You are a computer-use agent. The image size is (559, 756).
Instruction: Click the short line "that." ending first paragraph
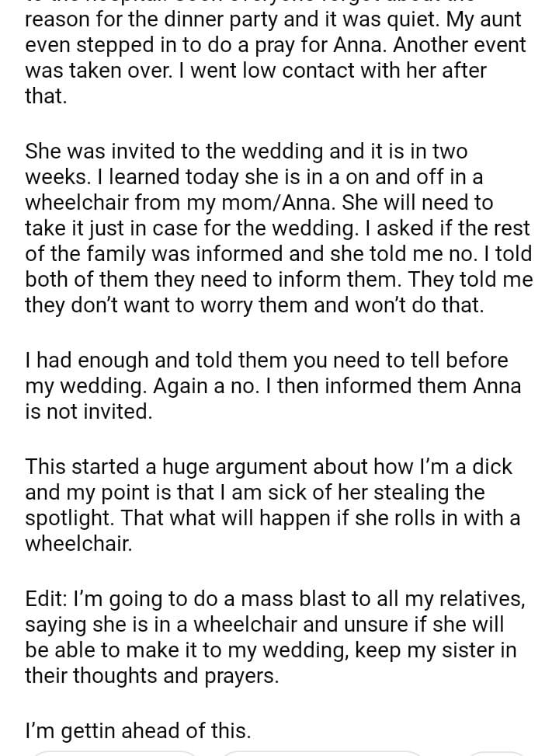(x=47, y=96)
